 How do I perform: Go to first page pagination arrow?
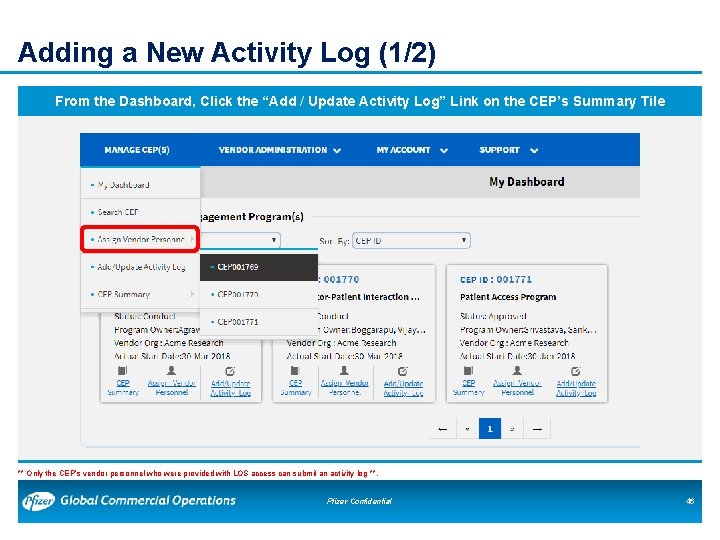coord(443,429)
